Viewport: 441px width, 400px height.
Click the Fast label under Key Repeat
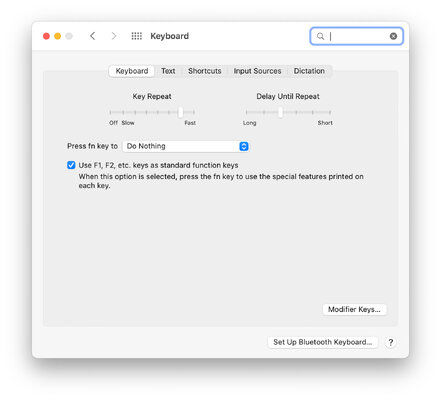tap(190, 123)
